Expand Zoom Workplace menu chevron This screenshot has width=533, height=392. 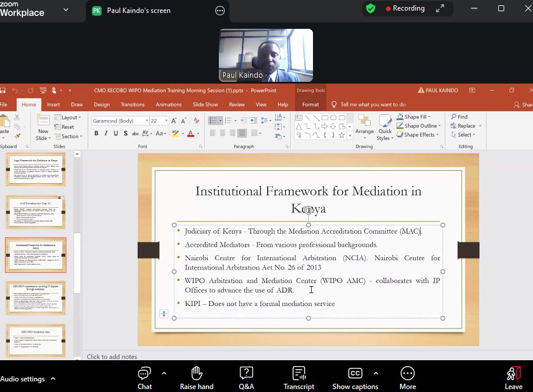coord(66,10)
